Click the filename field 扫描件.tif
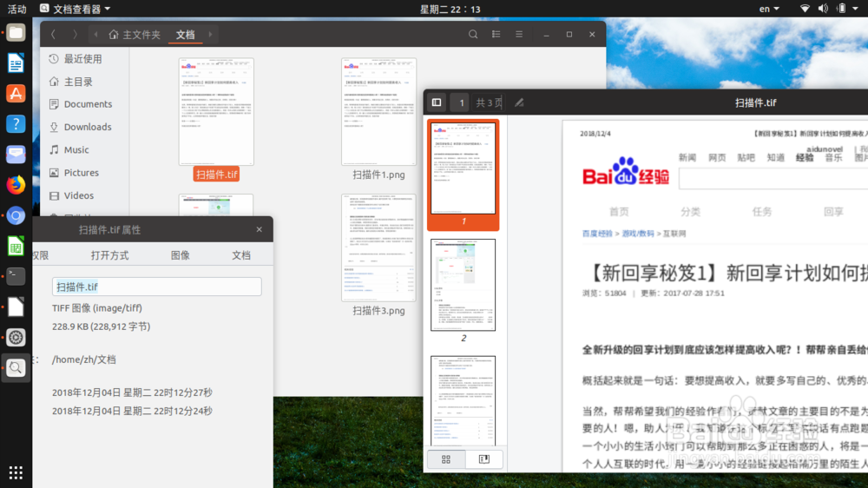Viewport: 868px width, 488px height. tap(156, 287)
